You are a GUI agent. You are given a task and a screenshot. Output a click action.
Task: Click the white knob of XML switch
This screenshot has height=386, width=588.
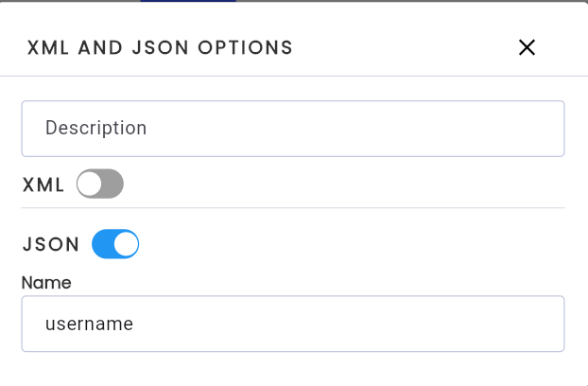point(89,184)
